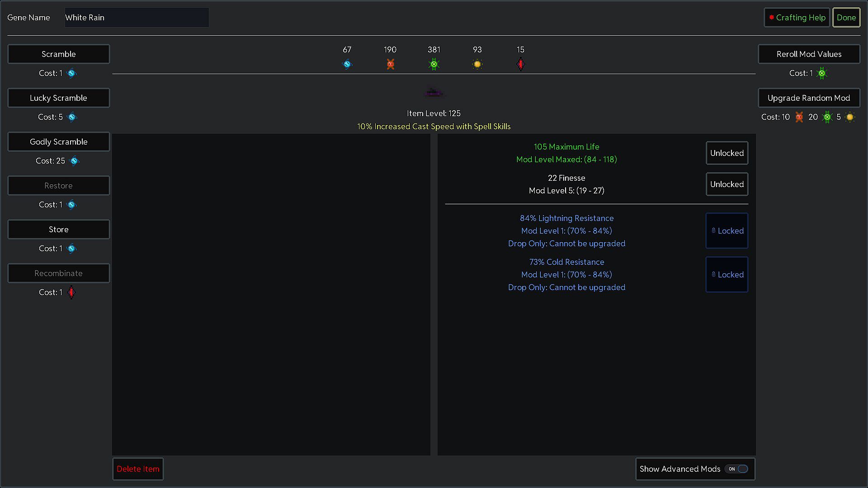Click the yellow currency icon showing 93
The image size is (868, 488).
[x=477, y=64]
